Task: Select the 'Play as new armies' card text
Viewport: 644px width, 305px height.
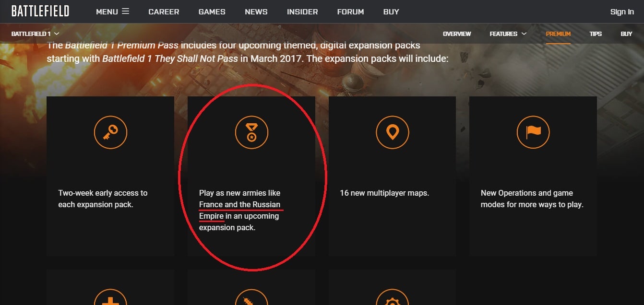Action: coord(240,210)
